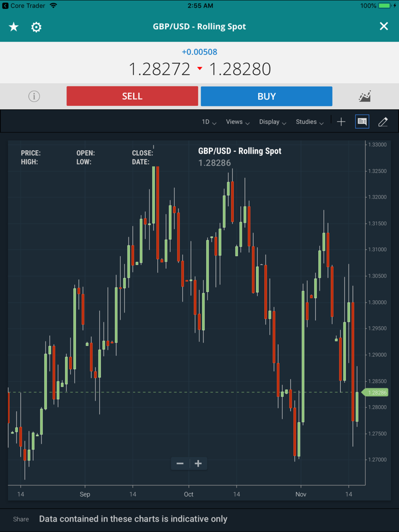Screen dimensions: 399x532
Task: Toggle the chart data tooltip icon
Action: pyautogui.click(x=362, y=122)
